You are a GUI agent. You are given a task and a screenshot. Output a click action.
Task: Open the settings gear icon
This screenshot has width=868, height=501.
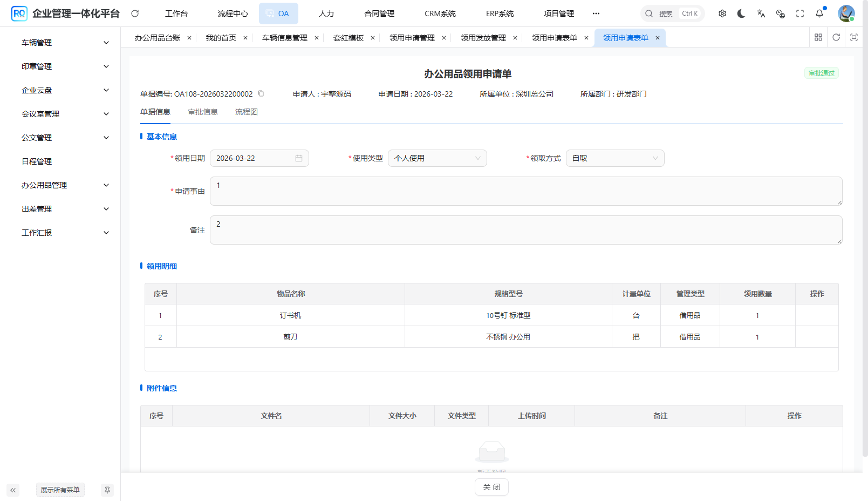[x=722, y=13]
